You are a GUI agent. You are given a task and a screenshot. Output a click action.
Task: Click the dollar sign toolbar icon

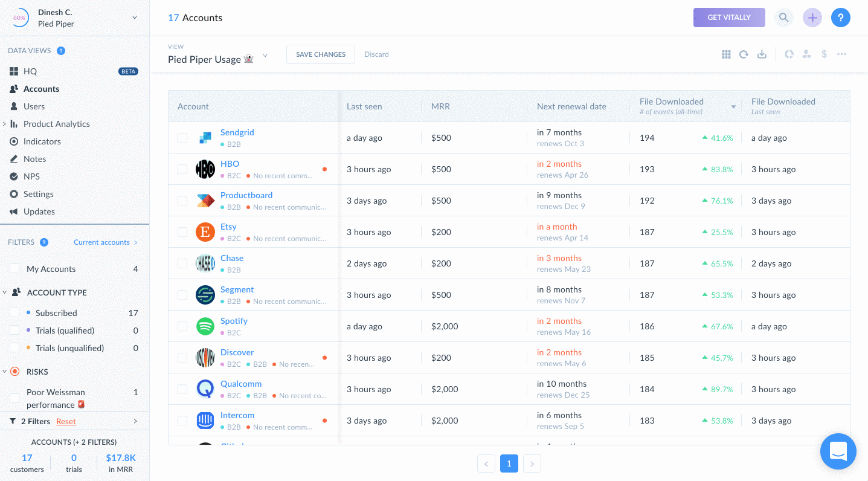[x=824, y=54]
